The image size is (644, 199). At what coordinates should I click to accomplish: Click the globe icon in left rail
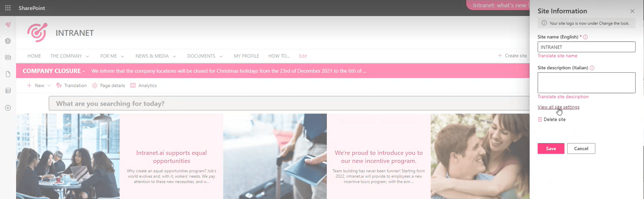pos(8,41)
